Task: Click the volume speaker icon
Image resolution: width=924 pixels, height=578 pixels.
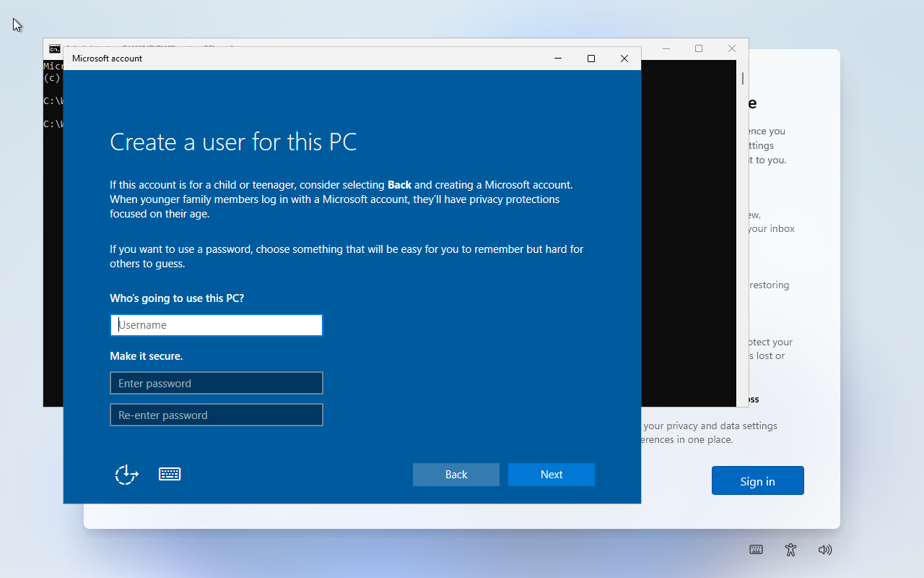Action: click(x=825, y=550)
